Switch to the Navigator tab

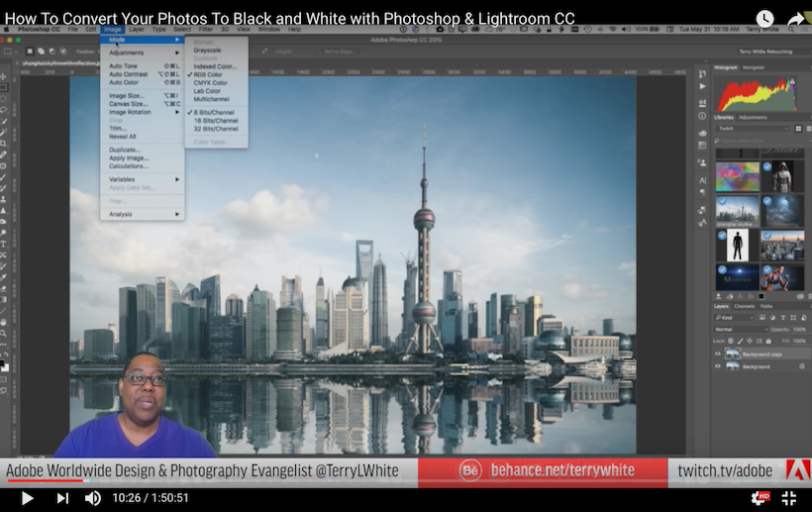pos(754,67)
